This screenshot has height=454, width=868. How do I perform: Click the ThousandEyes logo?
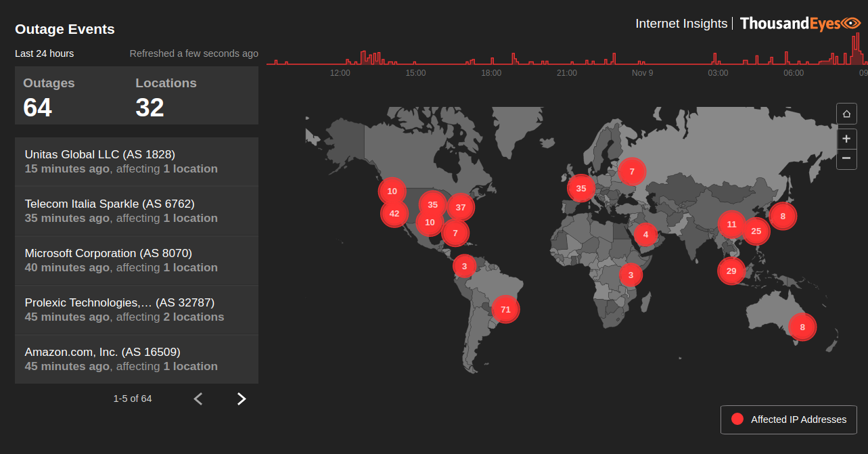pyautogui.click(x=800, y=24)
